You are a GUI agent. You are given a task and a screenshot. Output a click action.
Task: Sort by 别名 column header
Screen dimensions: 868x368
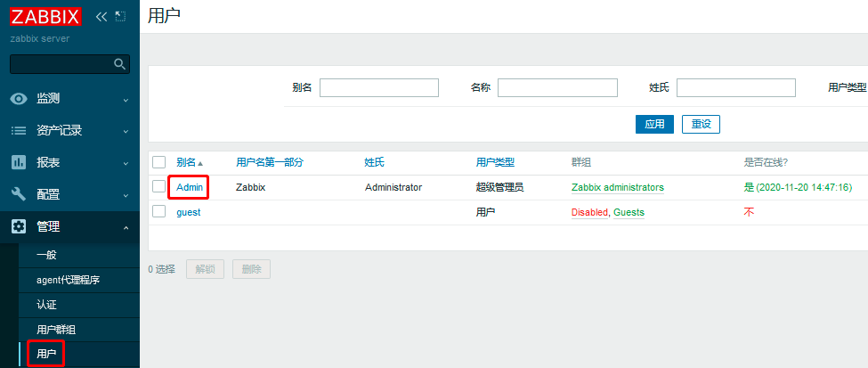(x=186, y=162)
